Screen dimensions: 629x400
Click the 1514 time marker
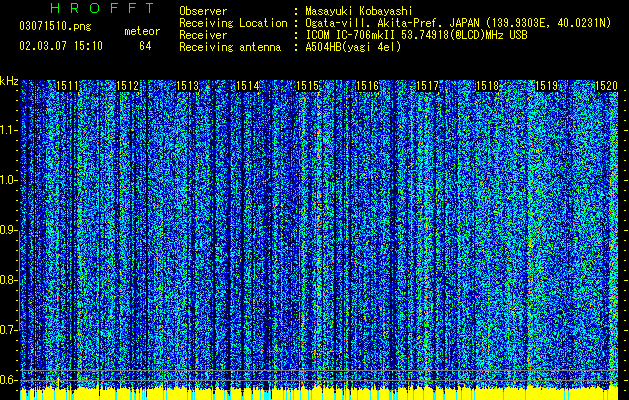[x=248, y=86]
